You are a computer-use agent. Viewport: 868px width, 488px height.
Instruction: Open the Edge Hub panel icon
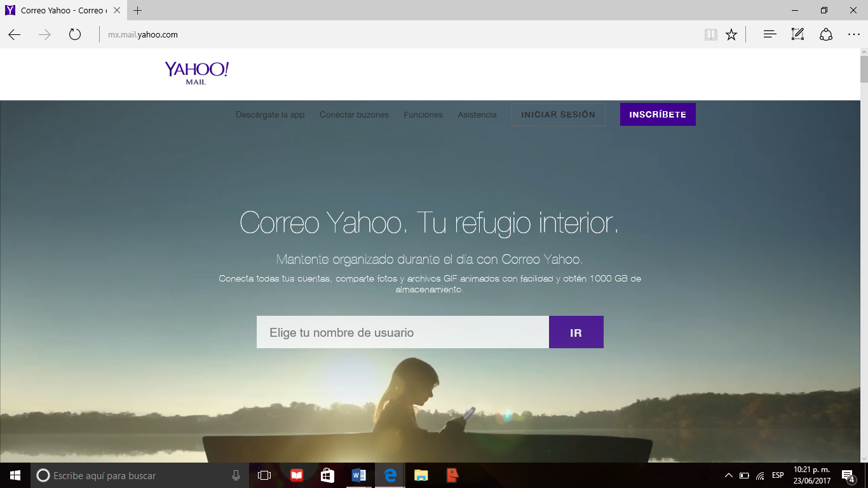coord(769,34)
